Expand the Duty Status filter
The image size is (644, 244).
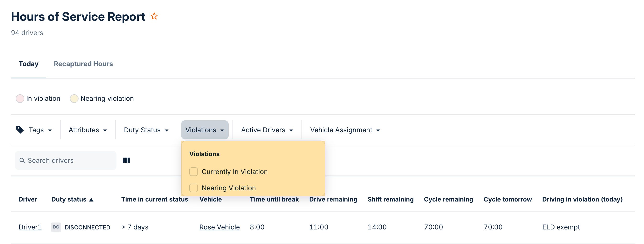tap(146, 130)
